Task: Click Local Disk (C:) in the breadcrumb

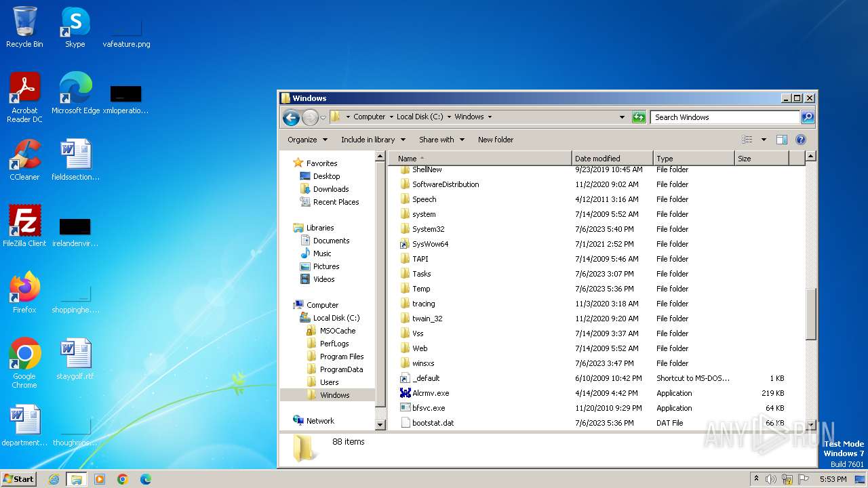Action: (x=420, y=117)
